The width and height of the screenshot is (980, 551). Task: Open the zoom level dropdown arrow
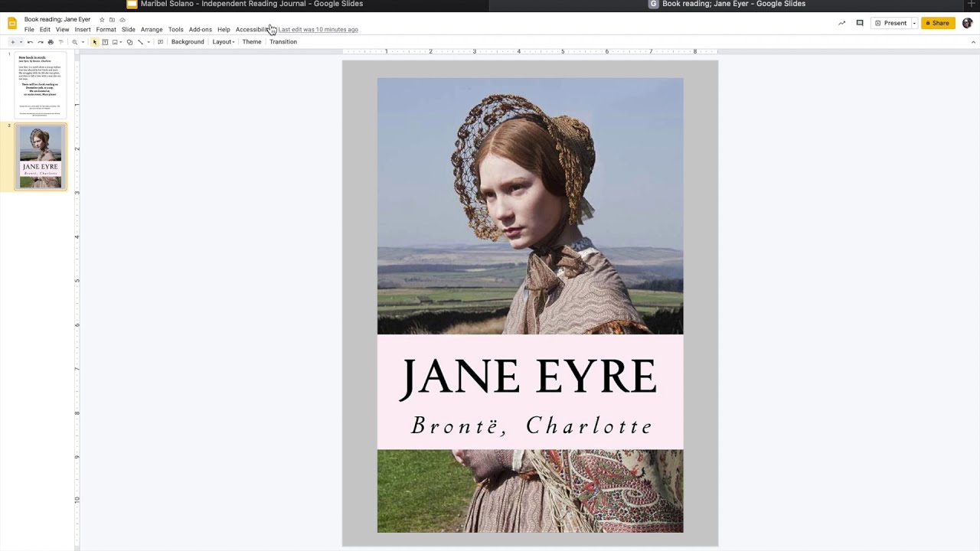[83, 42]
